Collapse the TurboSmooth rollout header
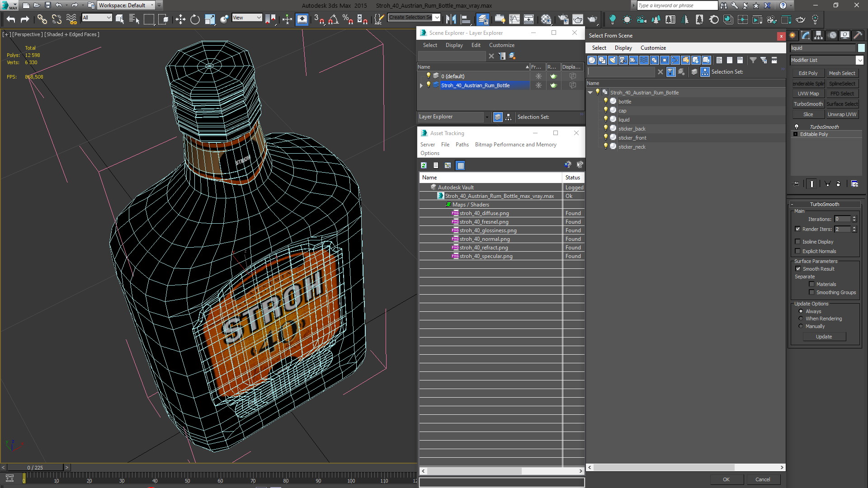Image resolution: width=868 pixels, height=488 pixels. (x=825, y=204)
